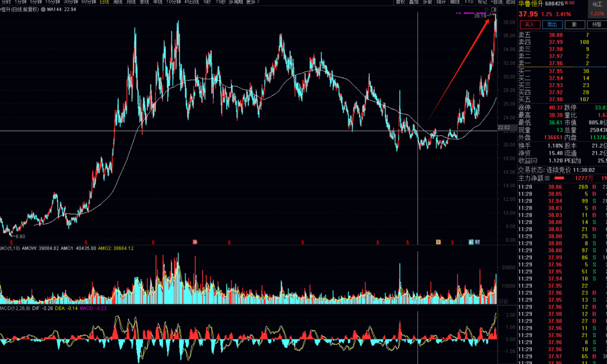The width and height of the screenshot is (607, 364).
Task: Toggle 复权 price adjustment
Action: pyautogui.click(x=400, y=2)
